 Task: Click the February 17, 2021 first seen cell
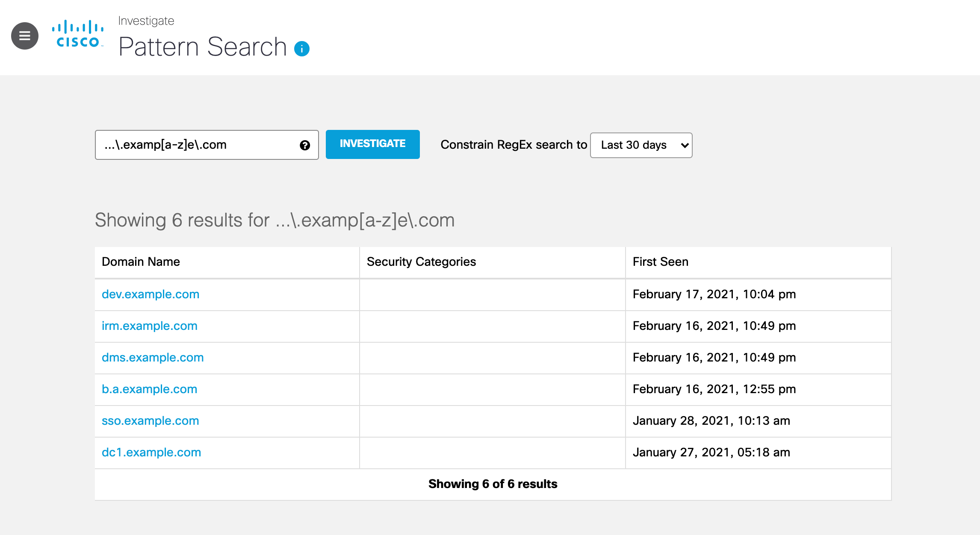pos(714,294)
